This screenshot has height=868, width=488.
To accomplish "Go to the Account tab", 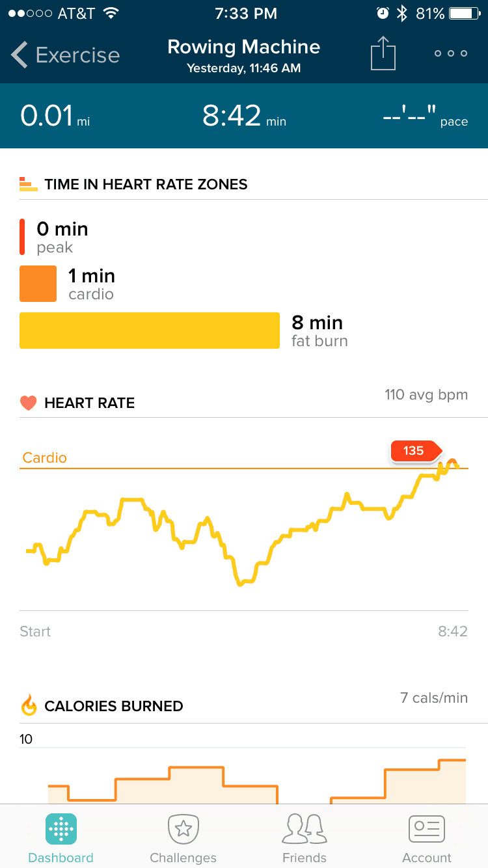I will (427, 839).
